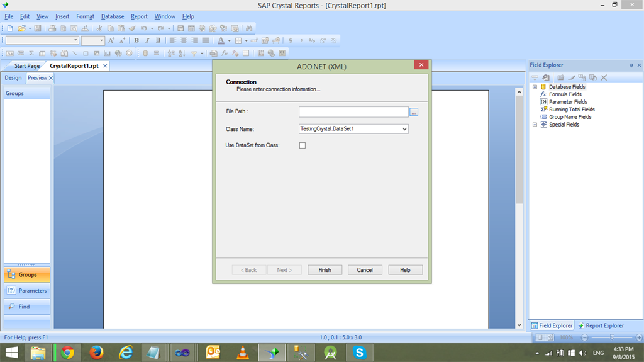Click the Insert Line tool icon
Screen dimensions: 644x362
(x=75, y=53)
